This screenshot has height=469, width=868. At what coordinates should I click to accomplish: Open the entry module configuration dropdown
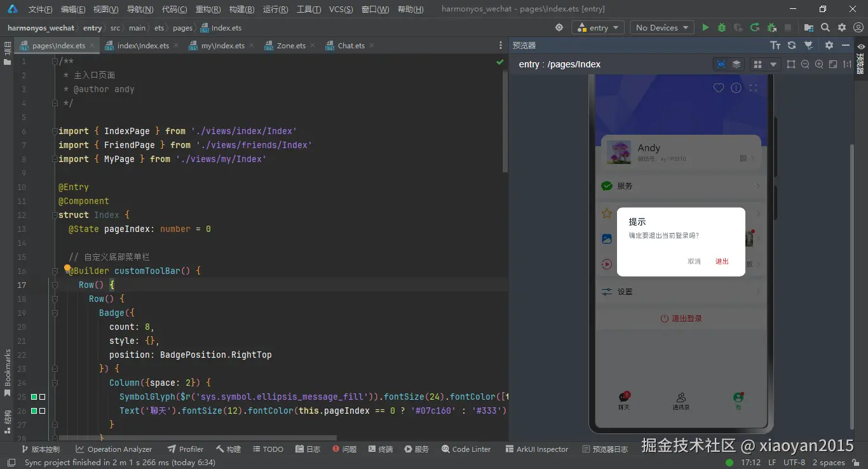[x=598, y=27]
